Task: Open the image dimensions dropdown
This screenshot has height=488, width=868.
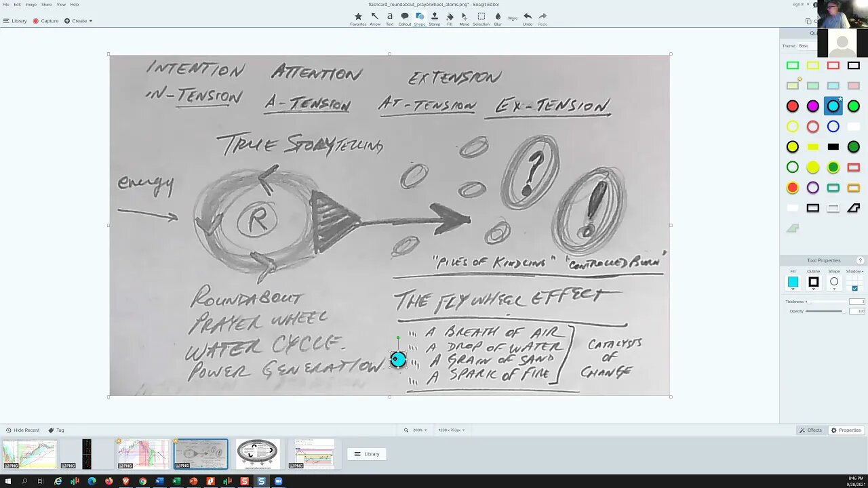Action: click(451, 430)
